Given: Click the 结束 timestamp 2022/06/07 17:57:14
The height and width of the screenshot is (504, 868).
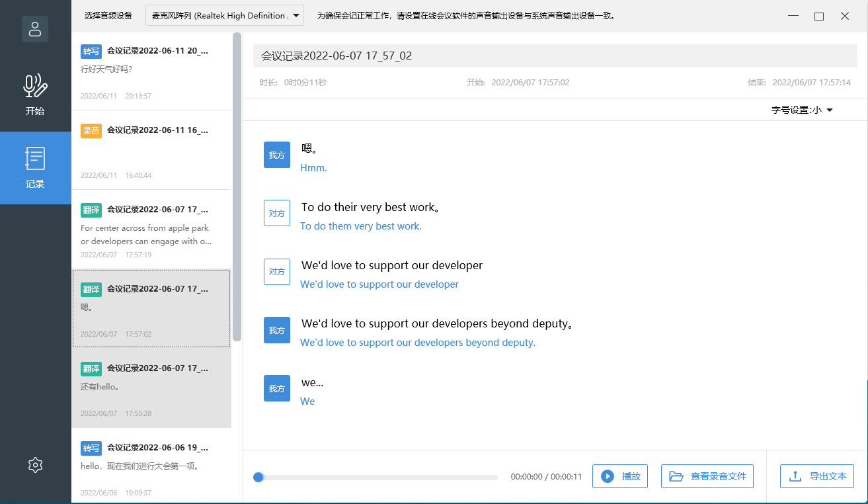Looking at the screenshot, I should [x=812, y=83].
